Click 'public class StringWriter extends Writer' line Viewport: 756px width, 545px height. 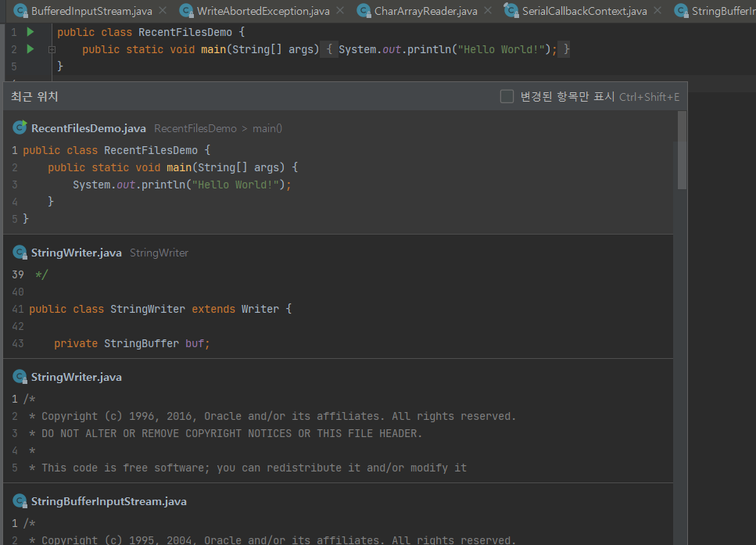pyautogui.click(x=160, y=309)
